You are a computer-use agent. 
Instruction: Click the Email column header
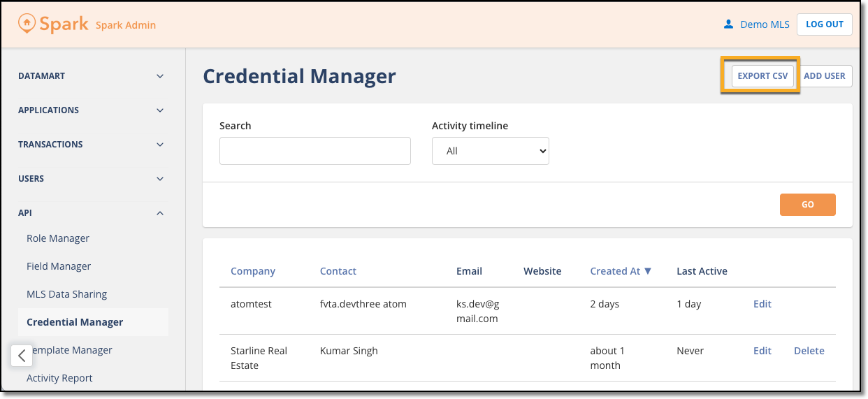(x=469, y=271)
